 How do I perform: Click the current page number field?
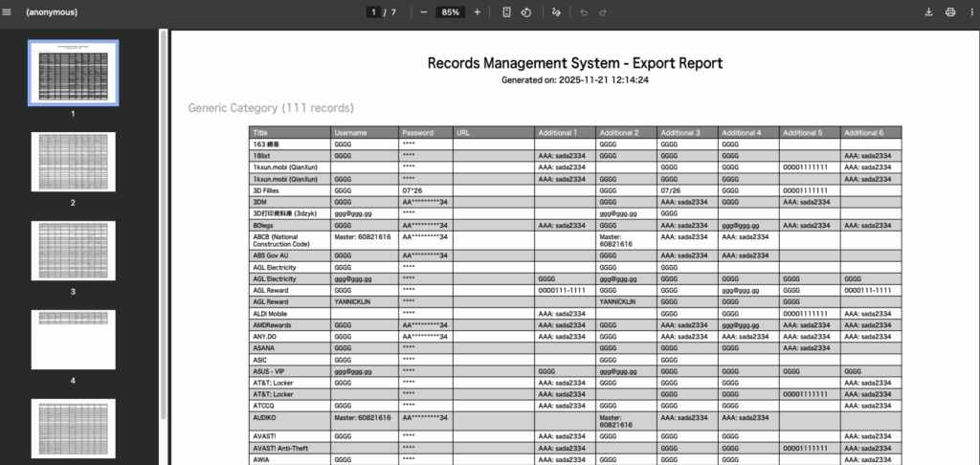coord(372,12)
